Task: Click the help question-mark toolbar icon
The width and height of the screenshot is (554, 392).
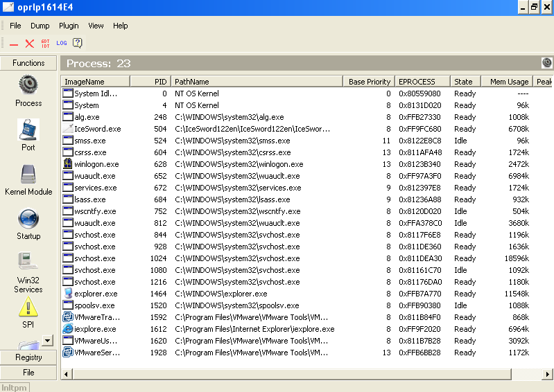Action: tap(78, 43)
